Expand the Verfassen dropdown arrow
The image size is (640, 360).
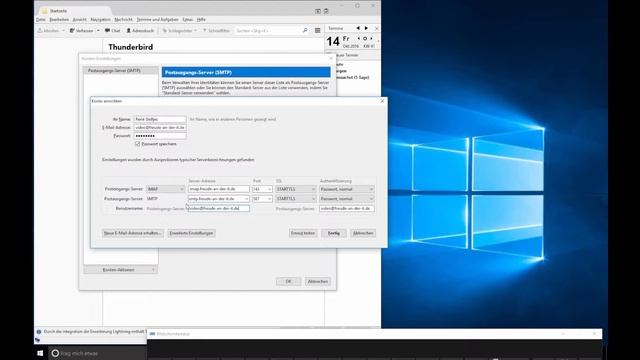pos(98,31)
